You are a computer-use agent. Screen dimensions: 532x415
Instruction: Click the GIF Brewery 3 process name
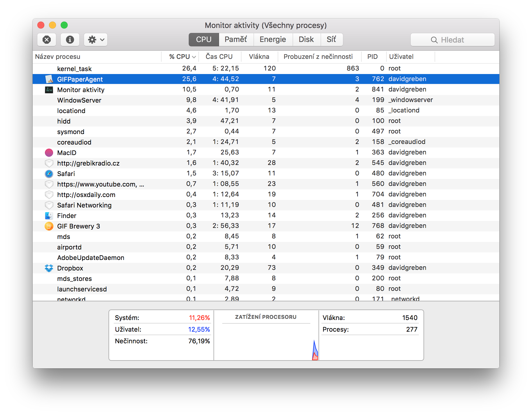click(78, 226)
